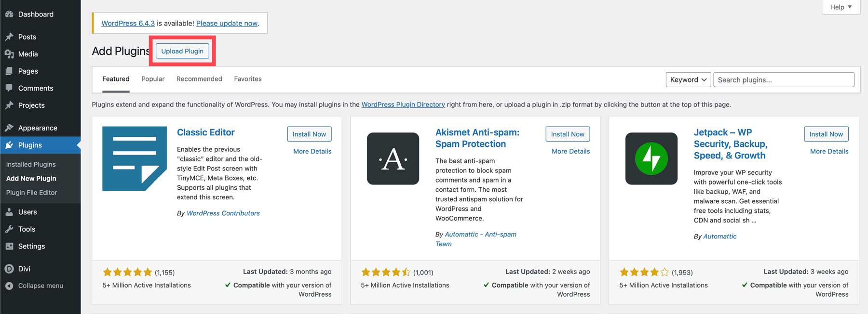Open the WordPress Plugin Directory link
The height and width of the screenshot is (314, 868).
[403, 105]
